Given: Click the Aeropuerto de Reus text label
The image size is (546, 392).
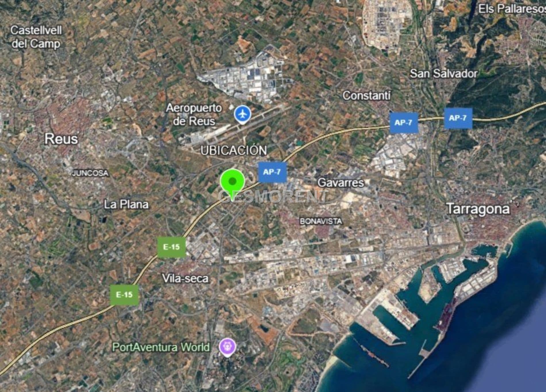Looking at the screenshot, I should tap(194, 114).
